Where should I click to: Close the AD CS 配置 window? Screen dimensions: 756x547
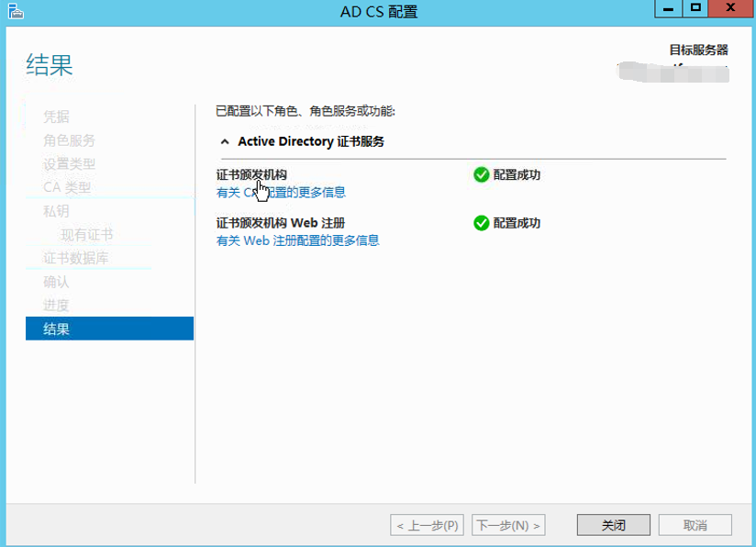[730, 8]
